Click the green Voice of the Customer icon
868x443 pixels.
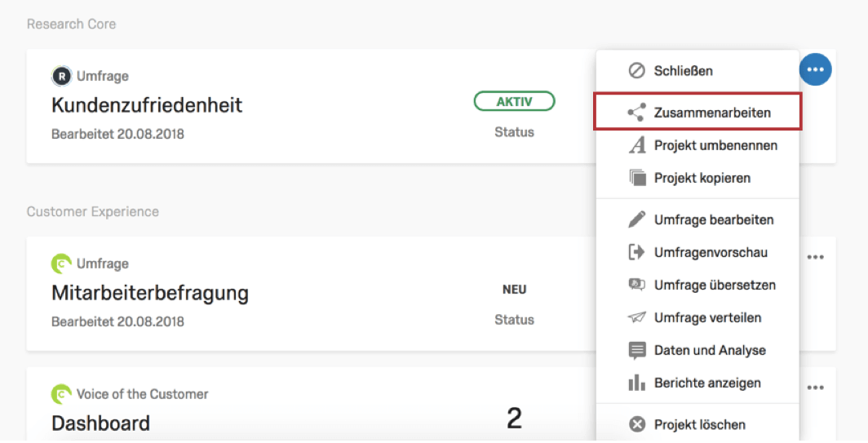tap(61, 394)
